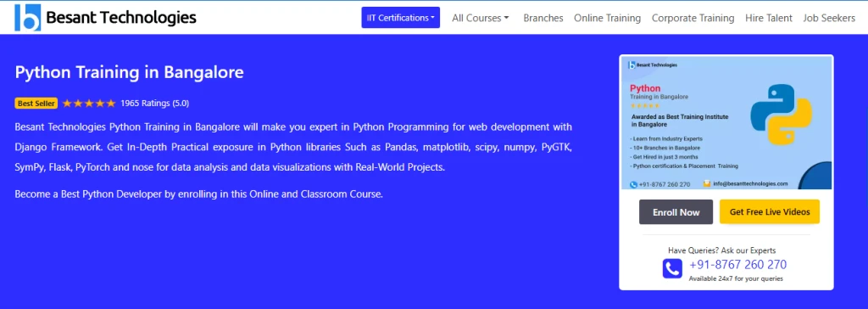Click the Enroll Now button
868x309 pixels.
pyautogui.click(x=676, y=212)
